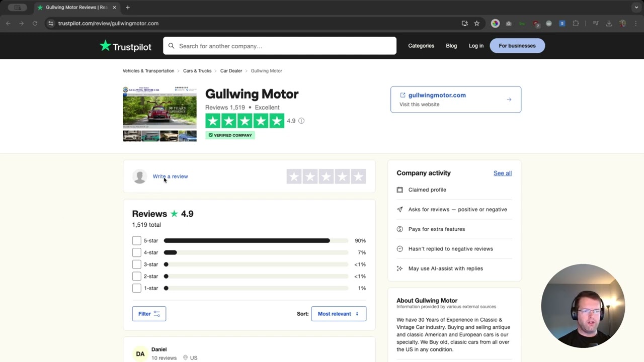Viewport: 644px width, 362px height.
Task: Go to Vehicles & Transportation breadcrumb
Action: tap(148, 71)
